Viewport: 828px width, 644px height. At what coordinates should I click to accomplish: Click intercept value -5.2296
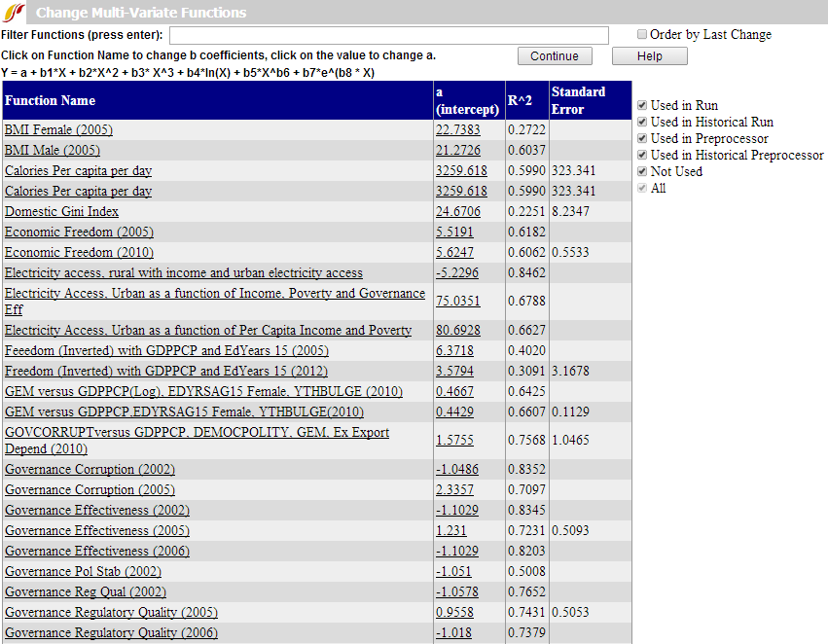pos(456,273)
